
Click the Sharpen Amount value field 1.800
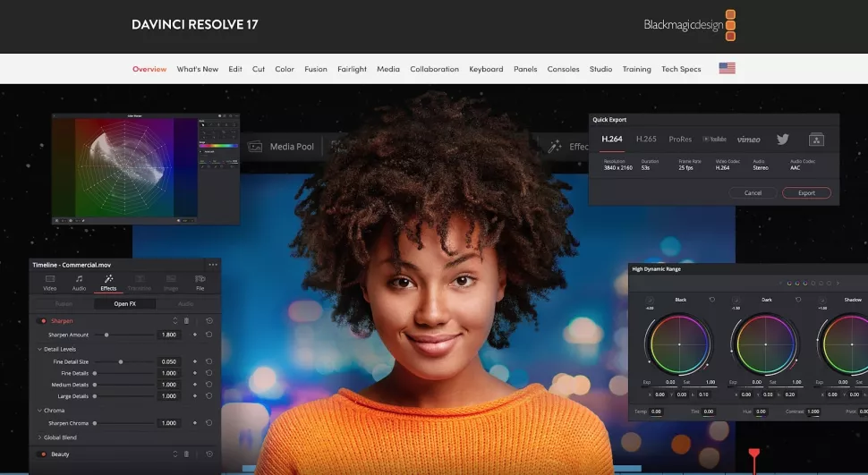coord(169,335)
